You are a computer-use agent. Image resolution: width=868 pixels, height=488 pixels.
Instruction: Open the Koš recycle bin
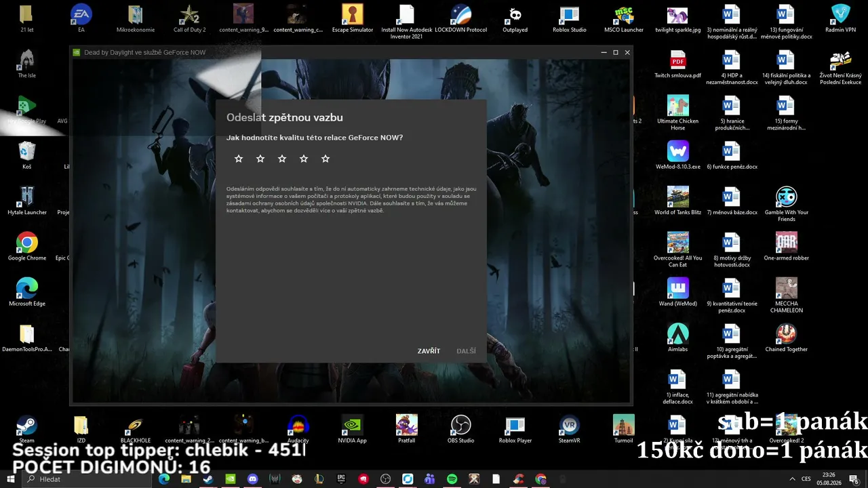click(x=27, y=155)
